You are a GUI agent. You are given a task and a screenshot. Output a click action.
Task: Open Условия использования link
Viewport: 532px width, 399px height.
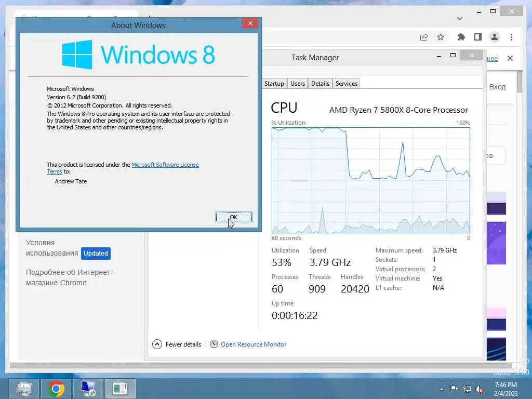point(52,248)
